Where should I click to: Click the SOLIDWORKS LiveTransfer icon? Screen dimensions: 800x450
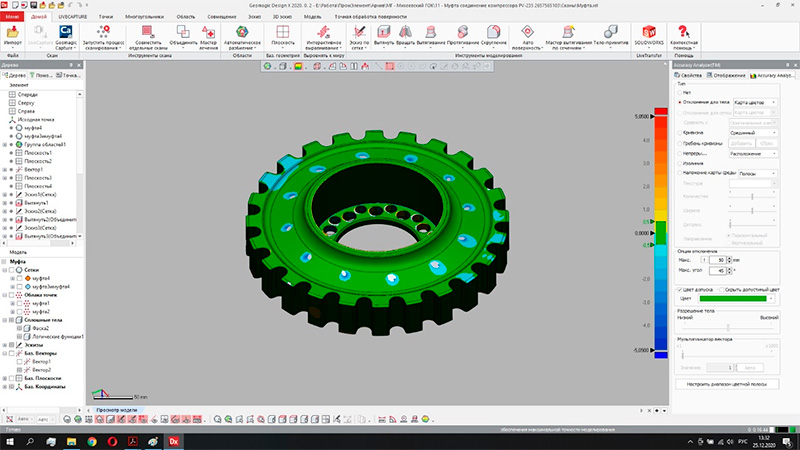coord(649,33)
